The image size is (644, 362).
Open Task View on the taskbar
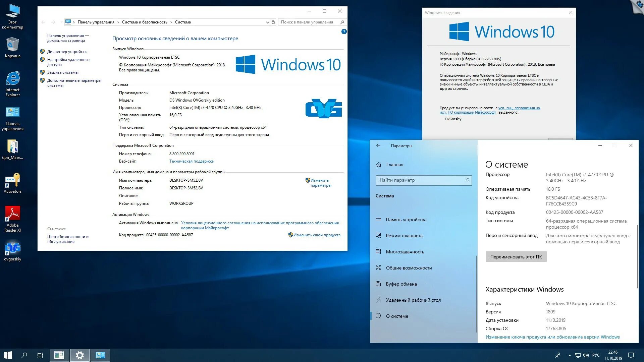coord(40,355)
